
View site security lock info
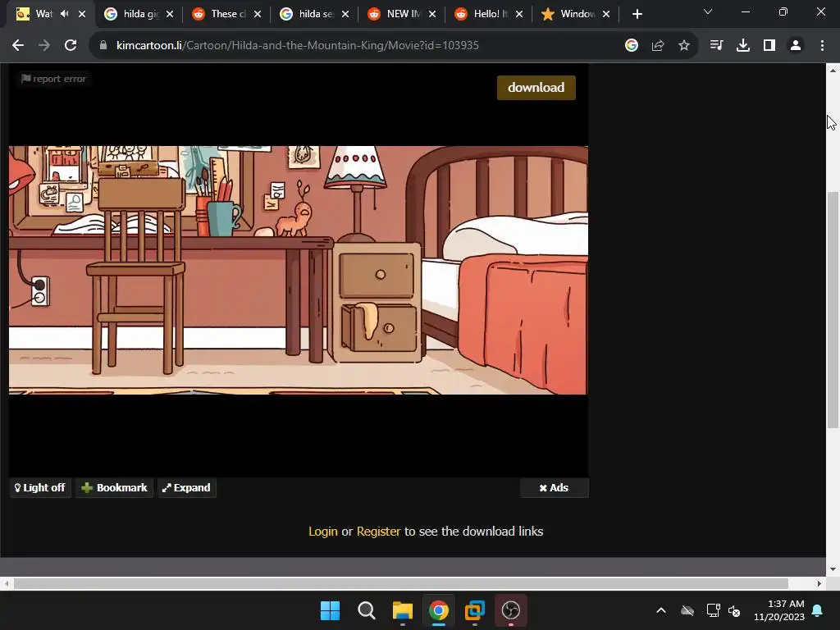103,46
